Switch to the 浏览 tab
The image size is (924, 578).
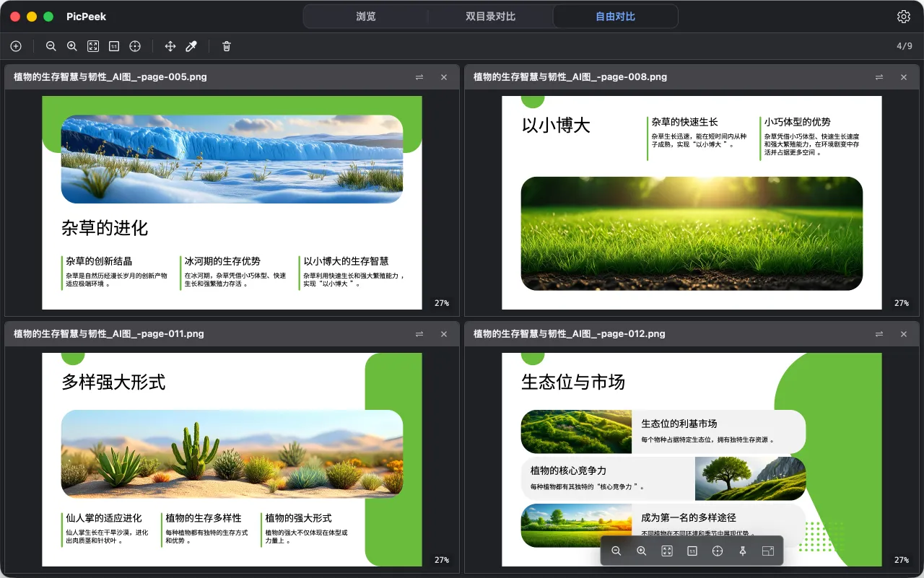point(366,17)
